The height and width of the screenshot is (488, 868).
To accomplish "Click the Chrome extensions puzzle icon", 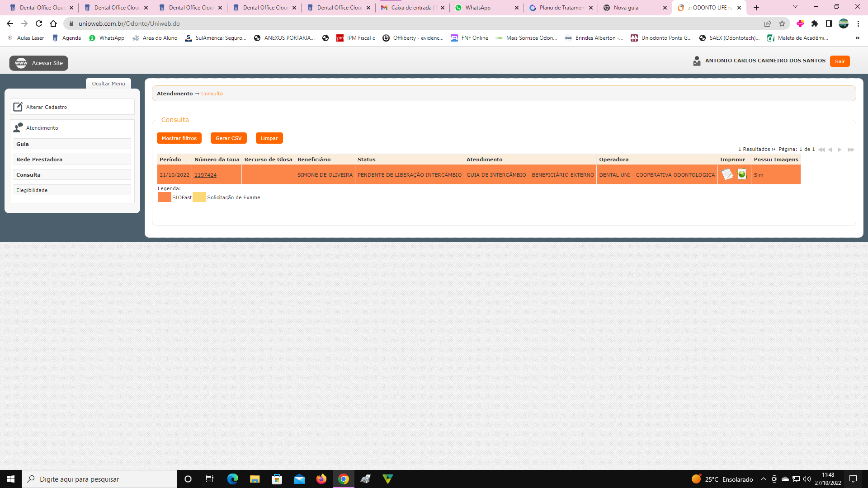I will tap(815, 23).
